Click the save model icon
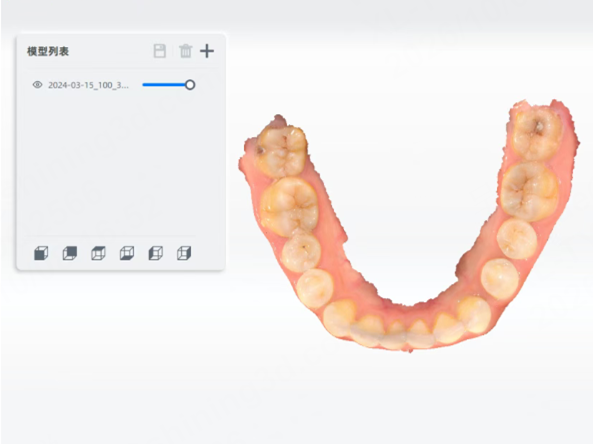The height and width of the screenshot is (444, 593). coord(160,51)
